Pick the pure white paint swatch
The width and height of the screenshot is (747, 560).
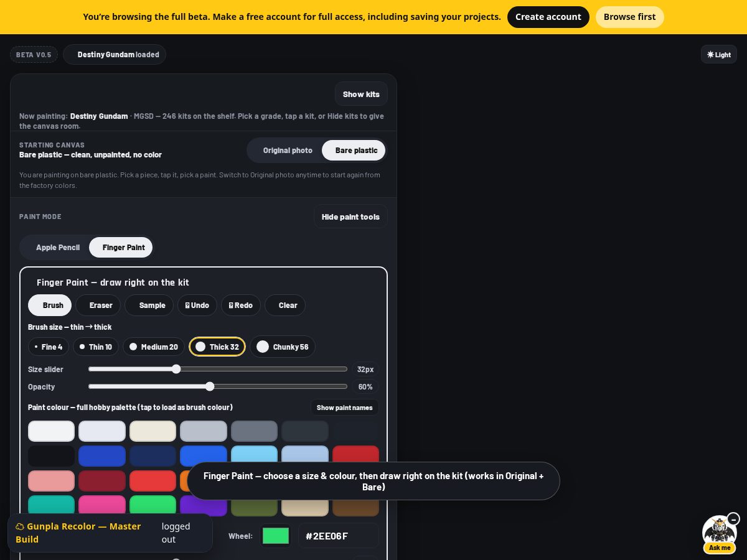51,431
